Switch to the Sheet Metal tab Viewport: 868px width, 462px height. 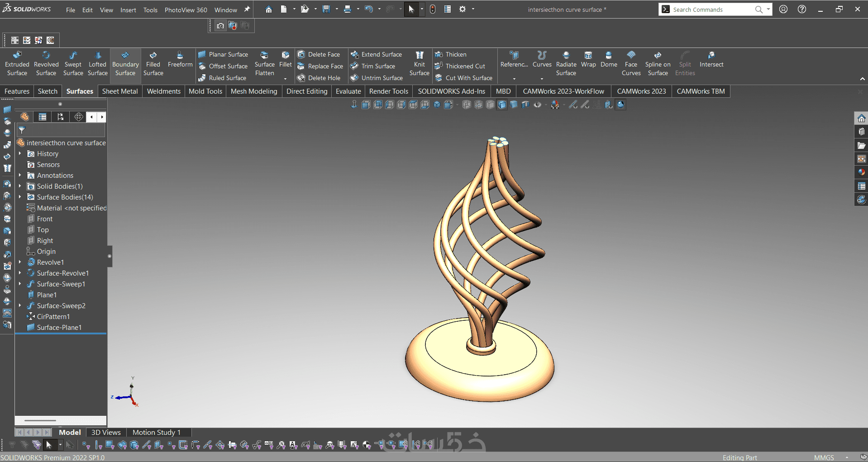click(120, 91)
